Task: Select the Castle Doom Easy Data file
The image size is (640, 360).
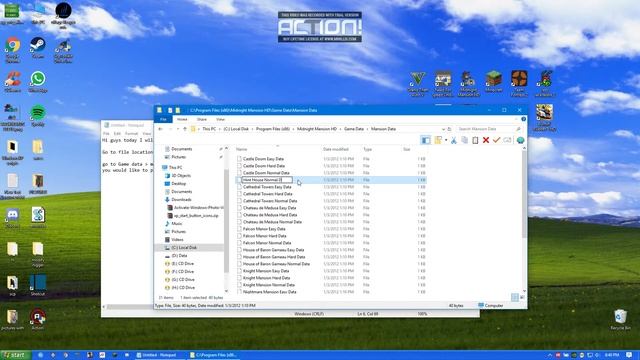Action: tap(263, 159)
